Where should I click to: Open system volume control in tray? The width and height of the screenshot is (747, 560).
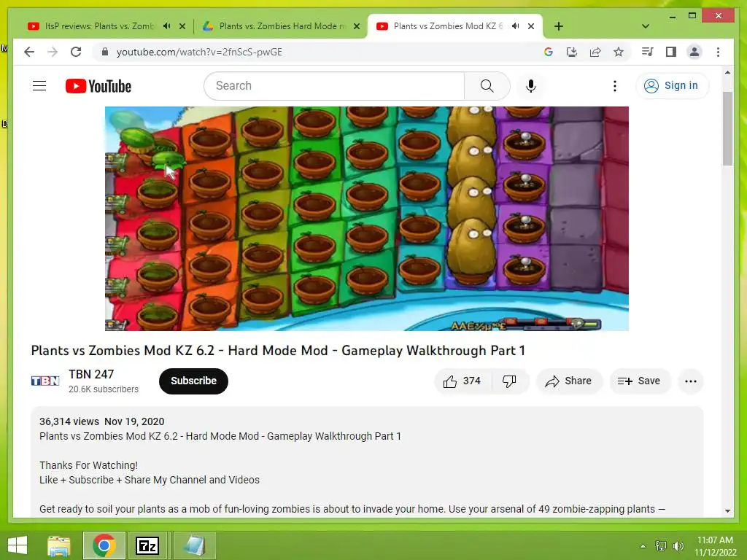pyautogui.click(x=678, y=546)
